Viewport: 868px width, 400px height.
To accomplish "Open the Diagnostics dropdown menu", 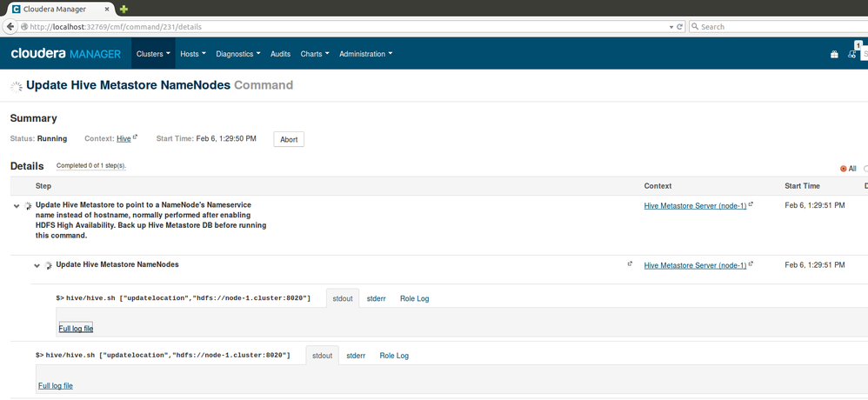I will coord(238,54).
